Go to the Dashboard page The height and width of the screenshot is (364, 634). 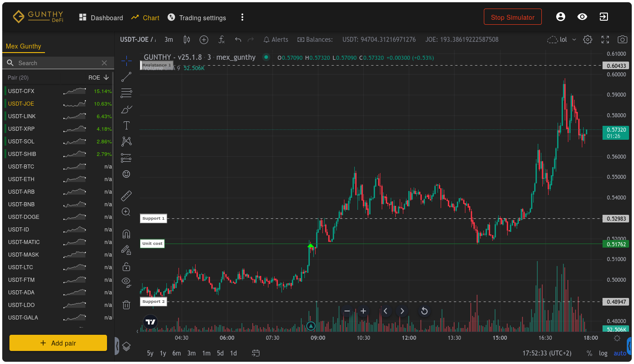(x=101, y=18)
